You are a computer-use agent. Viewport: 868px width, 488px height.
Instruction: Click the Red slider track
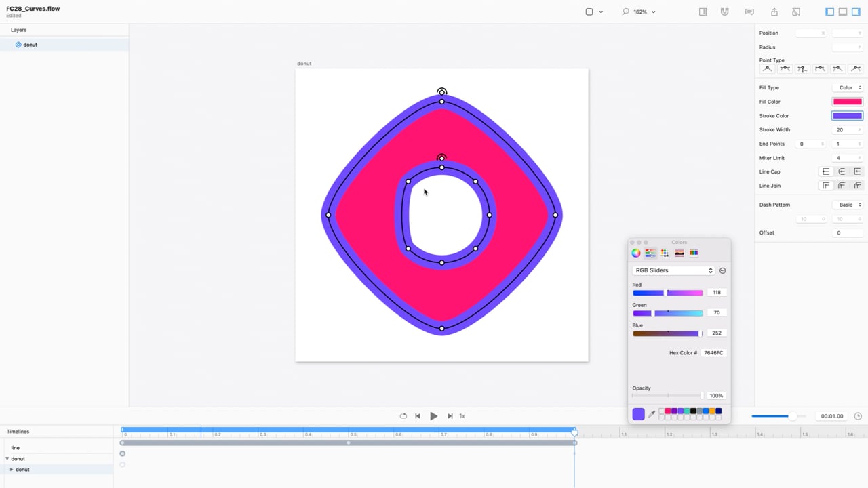[668, 293]
